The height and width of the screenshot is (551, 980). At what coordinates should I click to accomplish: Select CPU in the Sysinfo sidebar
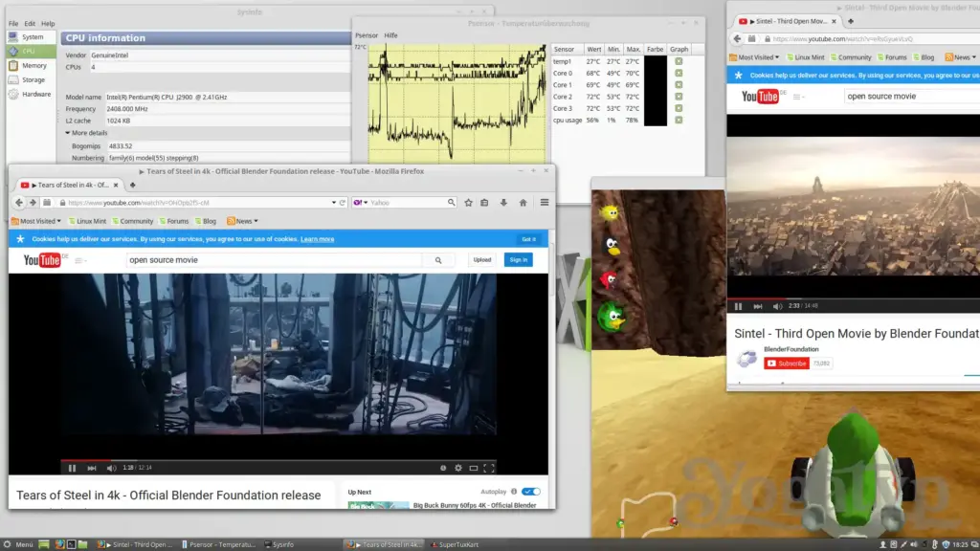[x=31, y=52]
